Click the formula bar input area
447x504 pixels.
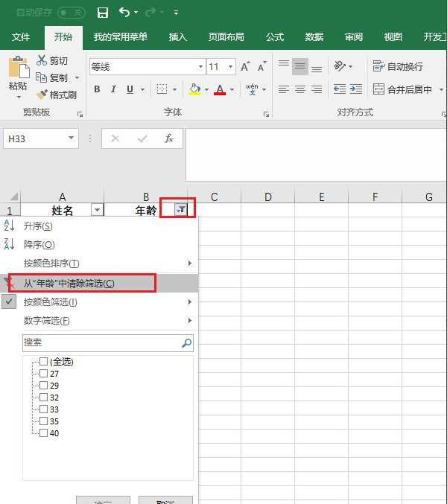click(x=316, y=155)
